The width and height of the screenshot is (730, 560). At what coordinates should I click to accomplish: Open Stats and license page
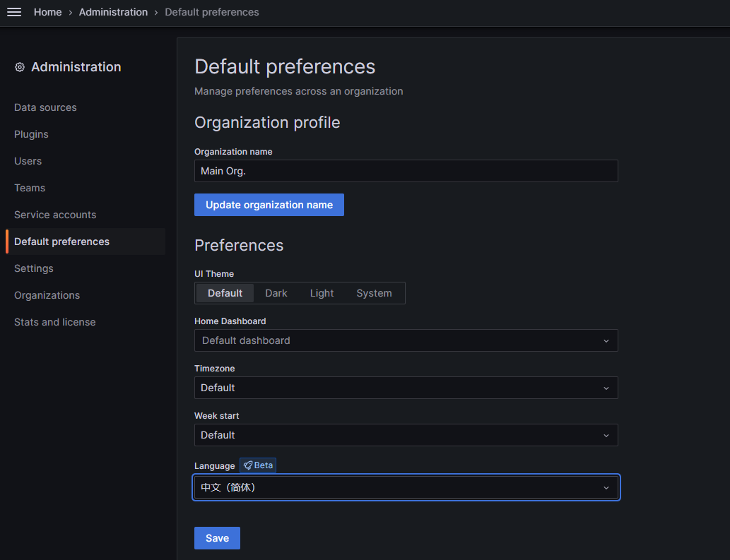[x=54, y=322]
